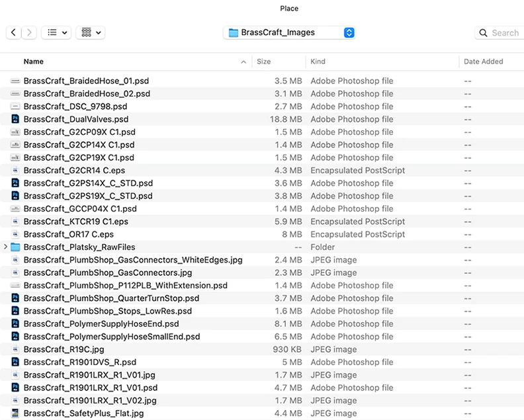Image resolution: width=524 pixels, height=420 pixels.
Task: Open the BrassCraft_Images folder path popup
Action: pyautogui.click(x=289, y=32)
